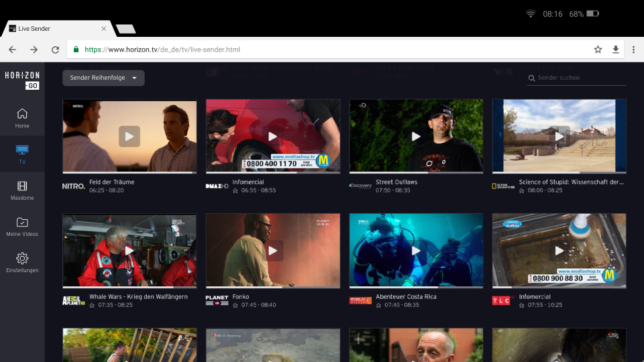
Task: Click the Sender suchen search field
Action: tap(577, 78)
